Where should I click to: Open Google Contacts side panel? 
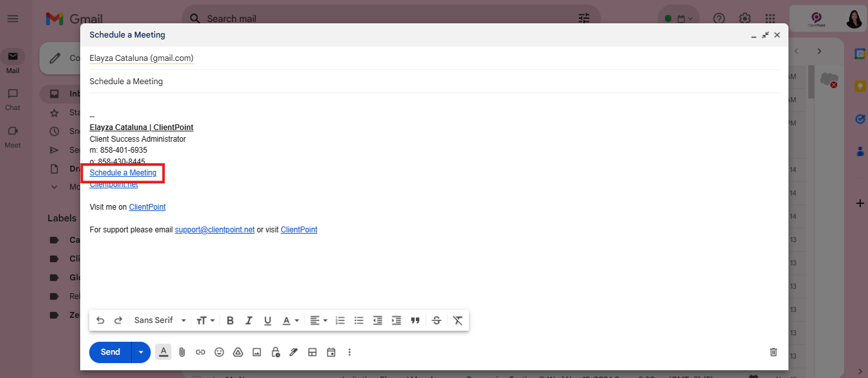pos(860,151)
